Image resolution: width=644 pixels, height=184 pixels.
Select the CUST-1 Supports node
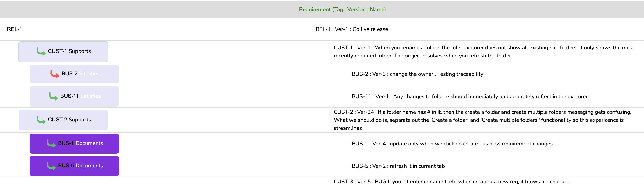click(63, 52)
